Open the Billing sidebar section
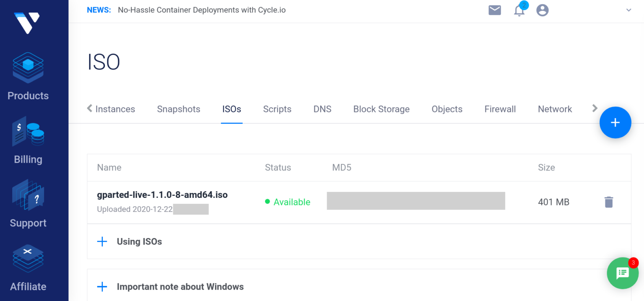644x301 pixels. (28, 141)
